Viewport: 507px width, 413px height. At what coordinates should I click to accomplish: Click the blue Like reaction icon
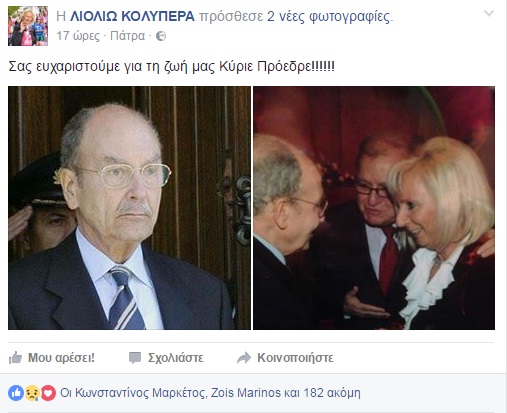16,393
